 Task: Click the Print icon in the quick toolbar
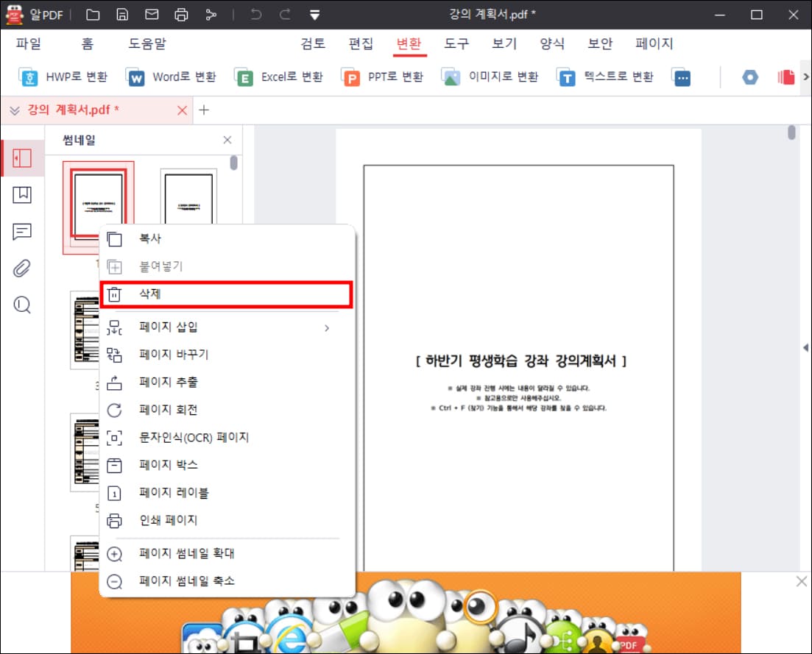pyautogui.click(x=183, y=15)
